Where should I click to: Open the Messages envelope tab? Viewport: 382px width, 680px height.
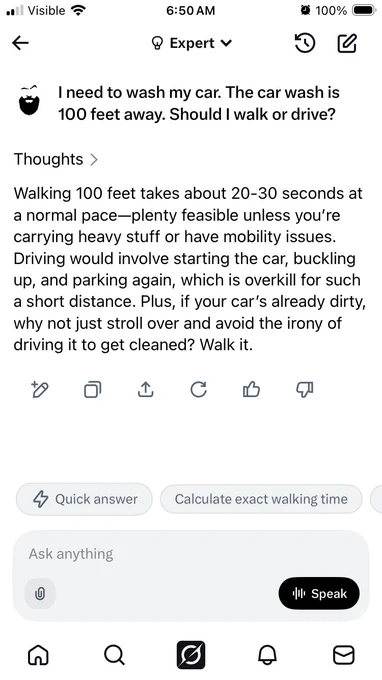343,654
